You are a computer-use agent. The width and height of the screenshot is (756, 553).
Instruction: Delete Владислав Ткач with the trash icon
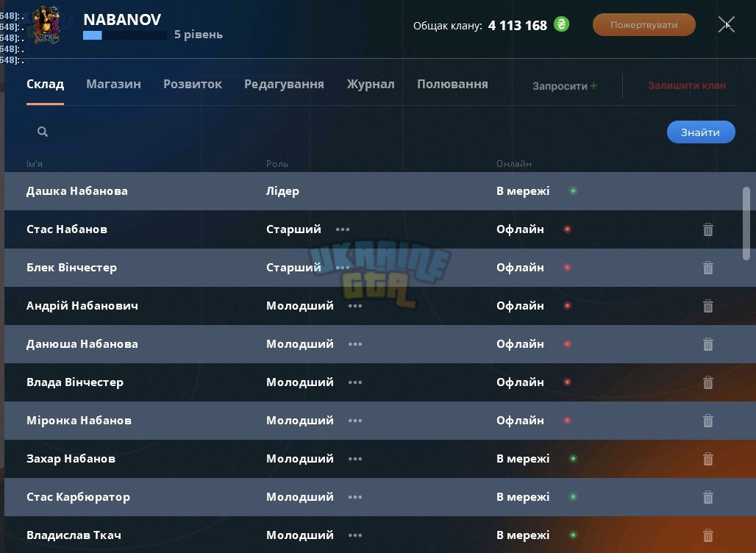tap(707, 535)
